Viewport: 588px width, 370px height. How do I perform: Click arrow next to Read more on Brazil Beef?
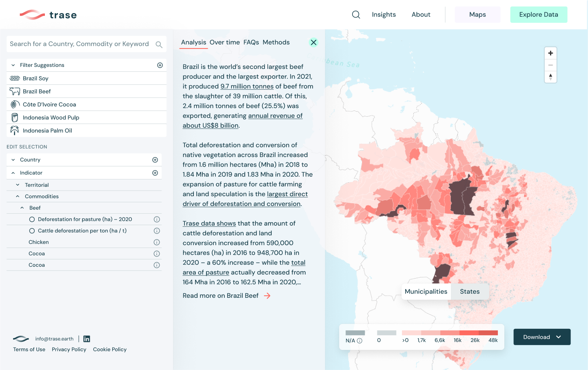click(267, 296)
